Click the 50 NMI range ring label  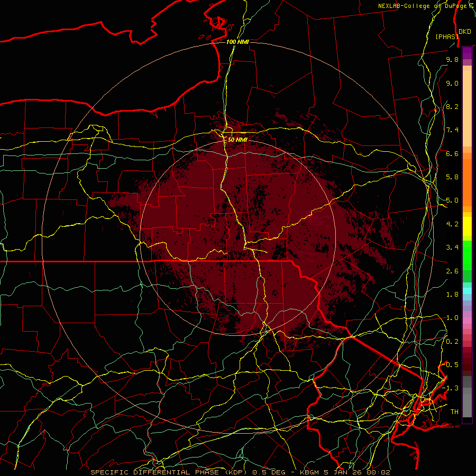(237, 140)
